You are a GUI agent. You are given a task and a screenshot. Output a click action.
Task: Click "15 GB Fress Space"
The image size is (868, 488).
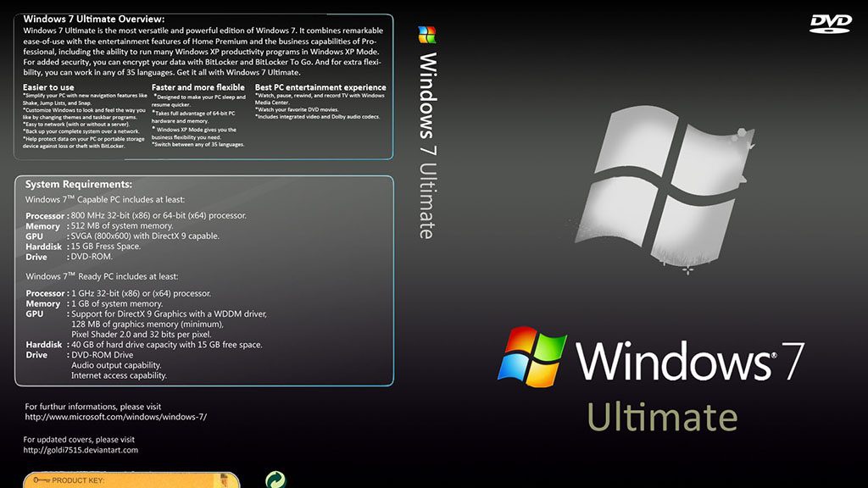point(106,247)
